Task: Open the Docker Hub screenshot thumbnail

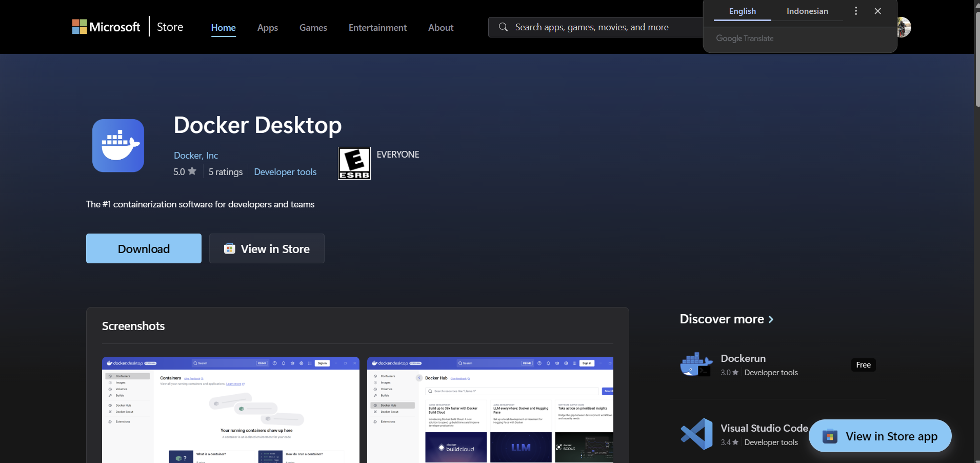Action: [x=490, y=410]
